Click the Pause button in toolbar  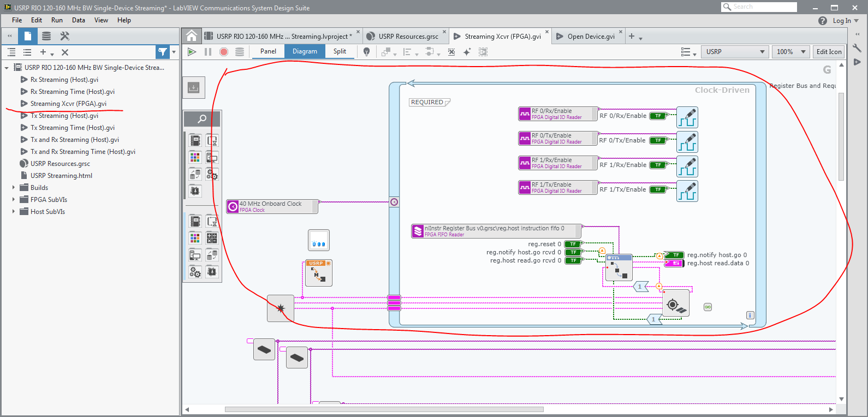(x=208, y=52)
